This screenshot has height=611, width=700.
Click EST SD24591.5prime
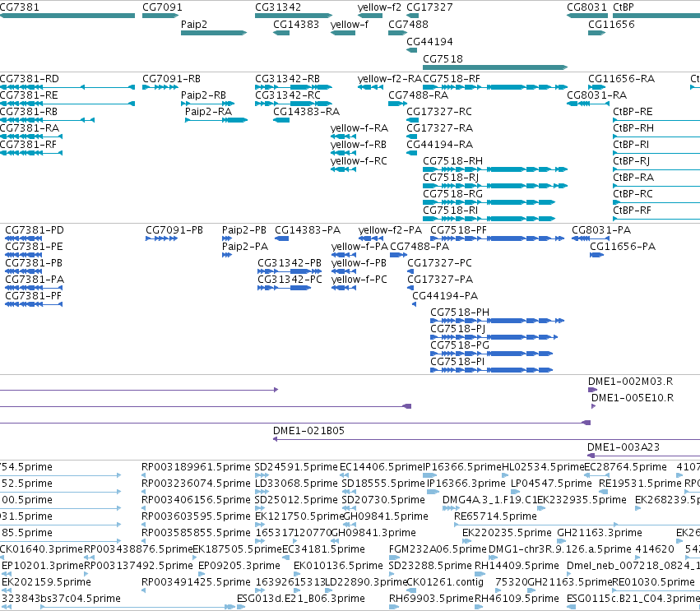(296, 467)
